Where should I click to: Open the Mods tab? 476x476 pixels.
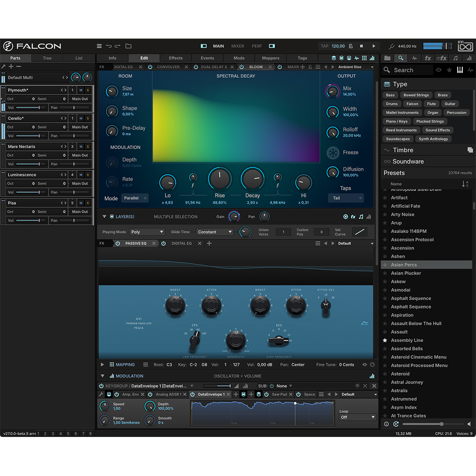[239, 58]
